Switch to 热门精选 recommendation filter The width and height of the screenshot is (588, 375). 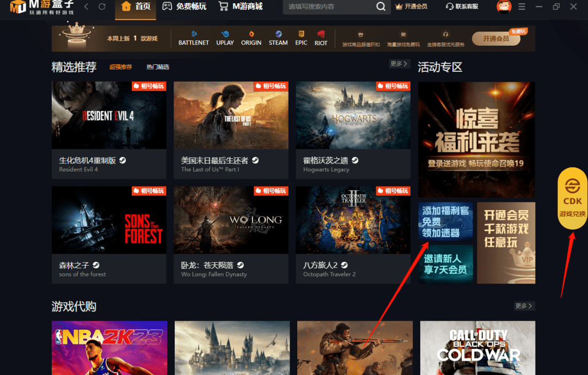pyautogui.click(x=157, y=67)
